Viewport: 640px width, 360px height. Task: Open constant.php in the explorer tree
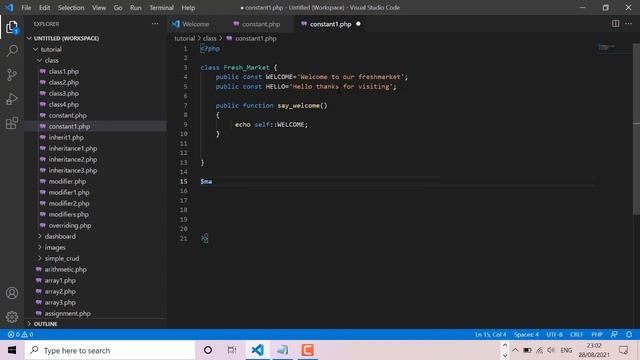pos(67,116)
